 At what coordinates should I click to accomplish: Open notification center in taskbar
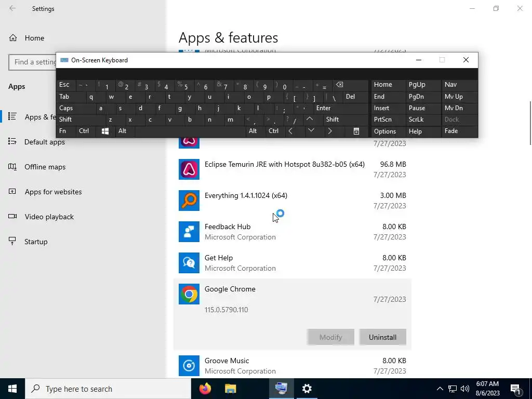pos(516,389)
